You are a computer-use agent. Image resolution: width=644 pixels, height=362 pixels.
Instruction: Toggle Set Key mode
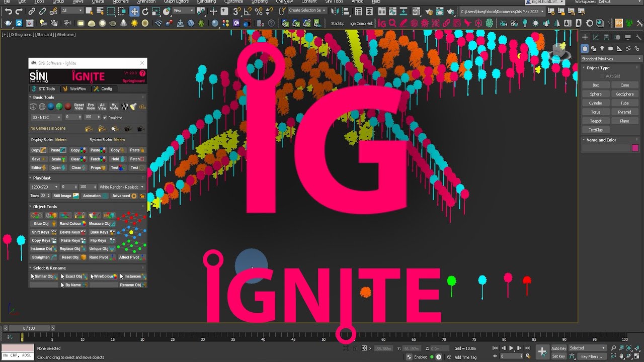tap(558, 356)
